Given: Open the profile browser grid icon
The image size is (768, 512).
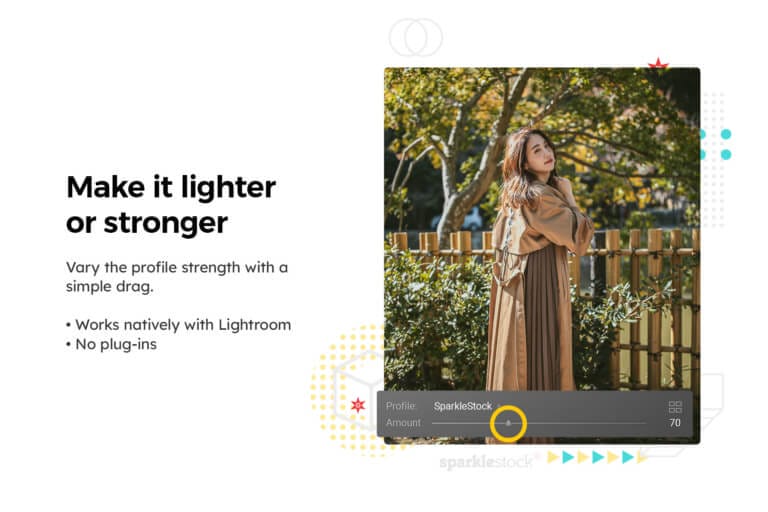Looking at the screenshot, I should pyautogui.click(x=675, y=407).
